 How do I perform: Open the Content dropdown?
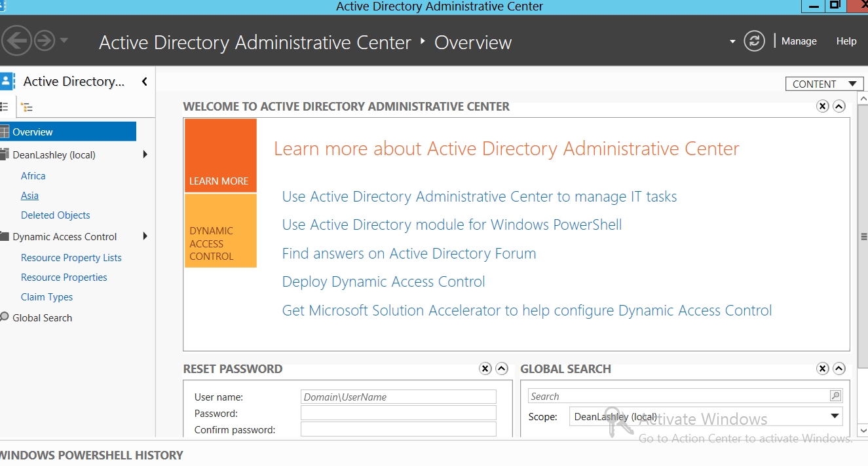(823, 84)
